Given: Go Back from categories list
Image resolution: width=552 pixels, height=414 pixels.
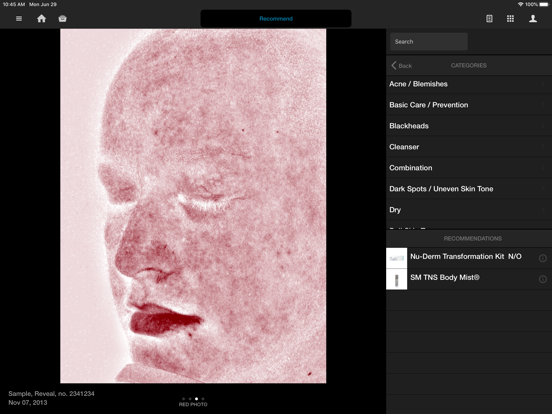Looking at the screenshot, I should coord(401,65).
